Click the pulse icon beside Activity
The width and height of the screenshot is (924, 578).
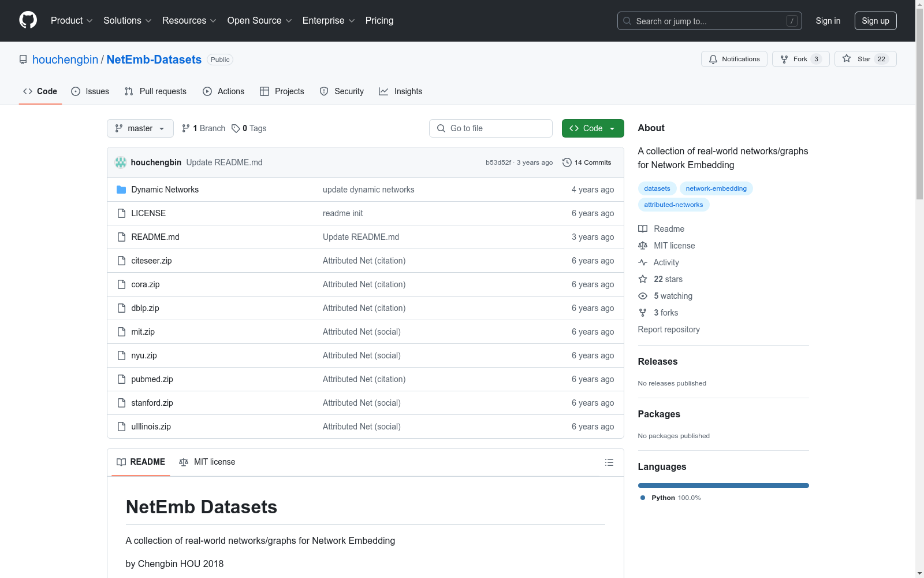point(643,262)
